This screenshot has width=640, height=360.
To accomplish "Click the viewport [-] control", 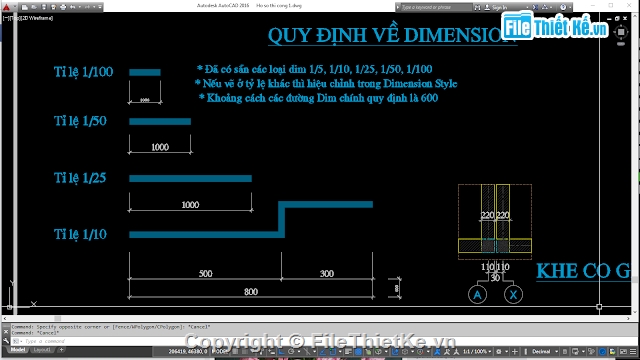I will coord(5,18).
